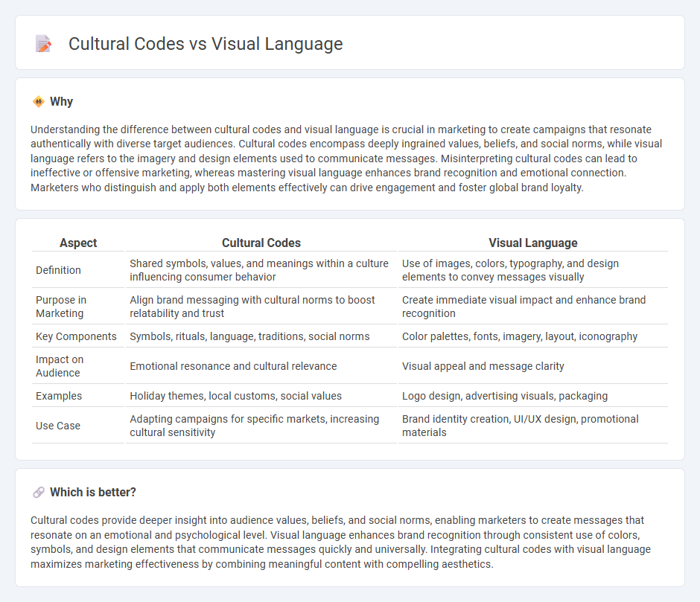Select the Examples row label
700x602 pixels.
point(59,396)
